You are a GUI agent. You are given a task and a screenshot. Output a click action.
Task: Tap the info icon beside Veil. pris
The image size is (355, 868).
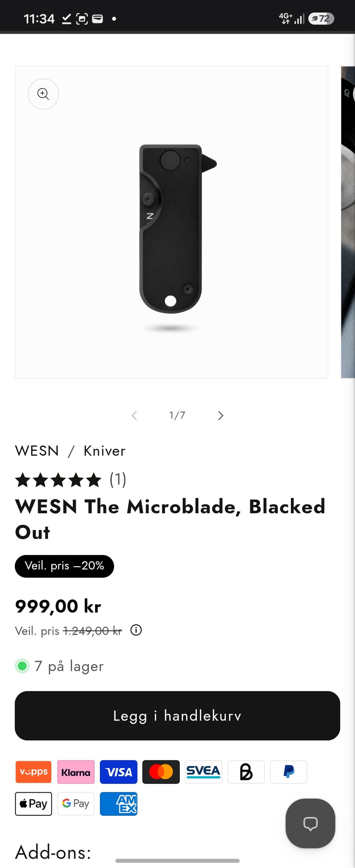(136, 630)
